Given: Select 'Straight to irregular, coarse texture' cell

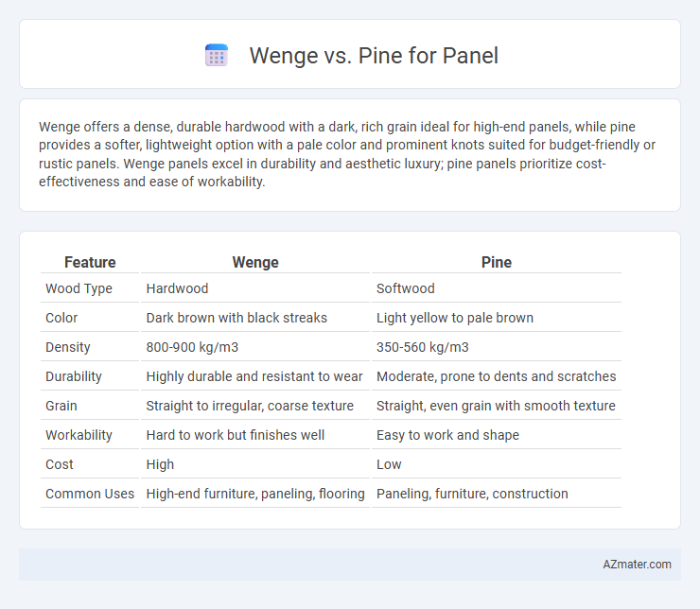Looking at the screenshot, I should click(x=250, y=407).
